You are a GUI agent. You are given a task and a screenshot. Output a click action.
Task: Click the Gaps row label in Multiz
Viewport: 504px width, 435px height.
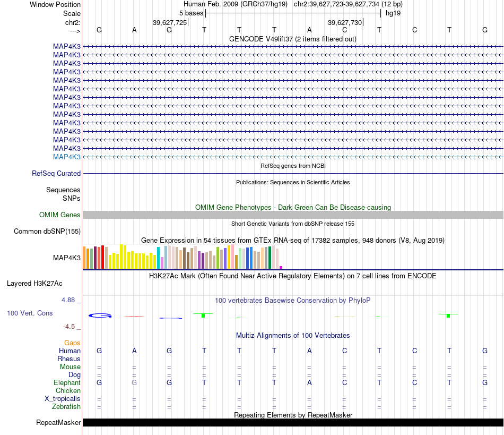coord(72,343)
